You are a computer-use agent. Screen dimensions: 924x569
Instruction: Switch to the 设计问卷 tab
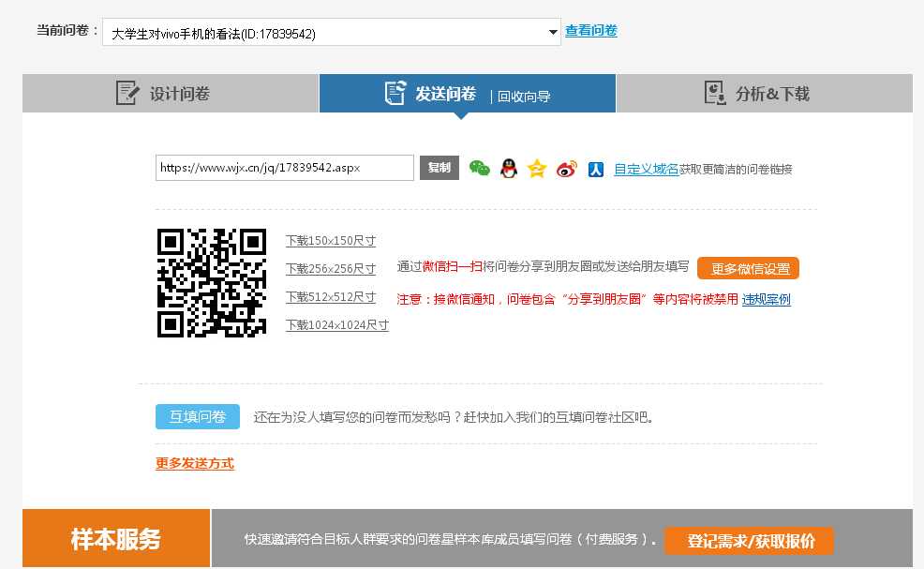pos(171,93)
